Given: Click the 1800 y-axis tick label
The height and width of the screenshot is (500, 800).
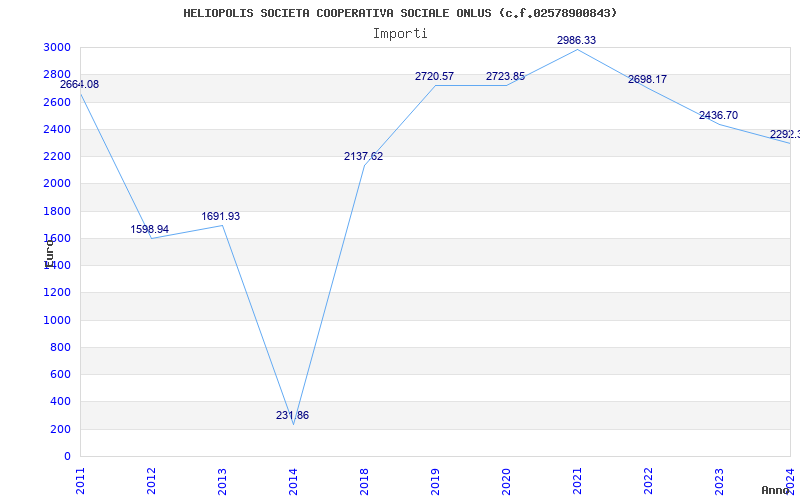Looking at the screenshot, I should (x=57, y=211).
